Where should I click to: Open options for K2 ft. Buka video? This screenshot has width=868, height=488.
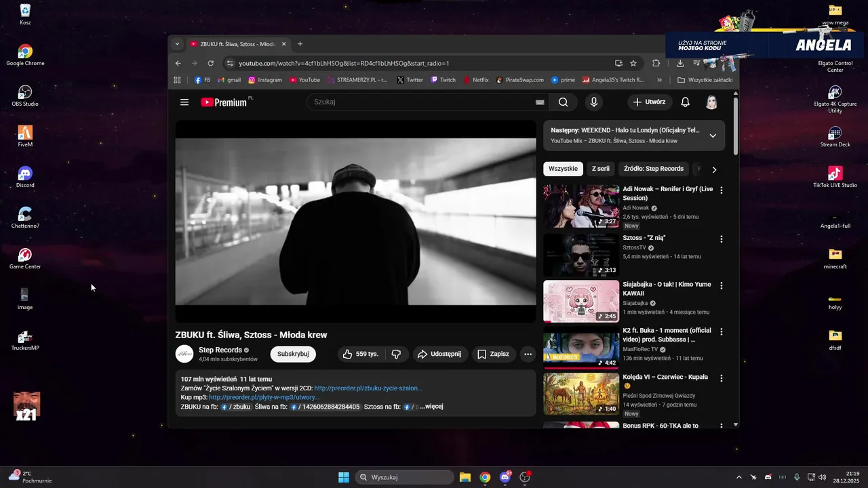pos(722,331)
